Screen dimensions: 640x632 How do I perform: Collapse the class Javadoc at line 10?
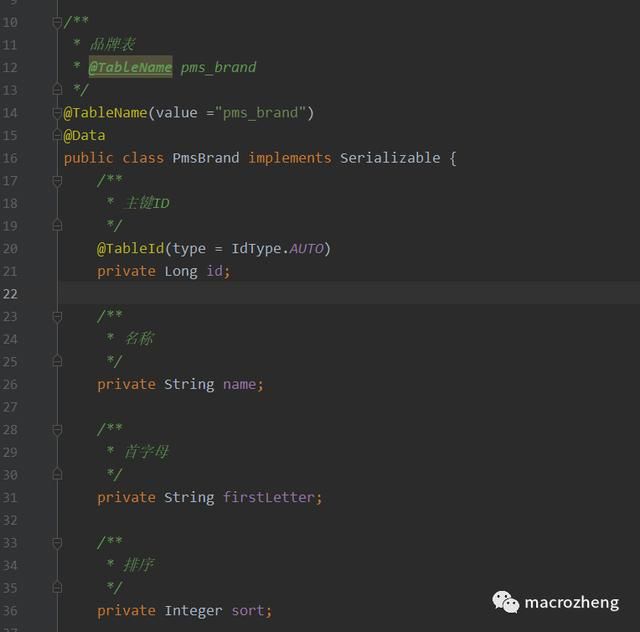[x=57, y=23]
